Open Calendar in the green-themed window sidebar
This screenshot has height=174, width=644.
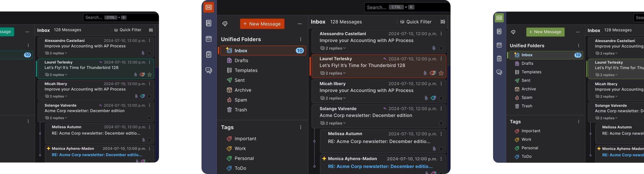point(499,45)
